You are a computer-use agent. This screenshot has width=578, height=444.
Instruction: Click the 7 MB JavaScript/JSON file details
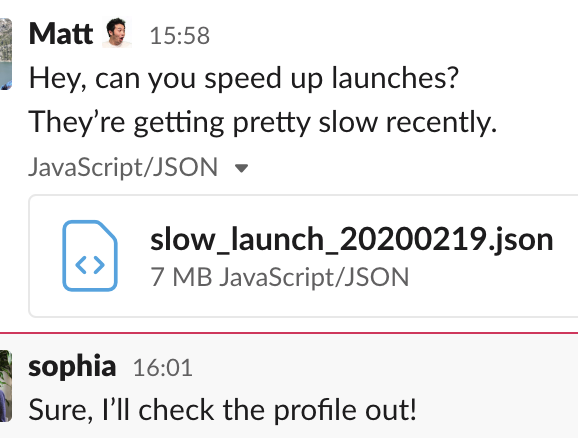coord(279,277)
